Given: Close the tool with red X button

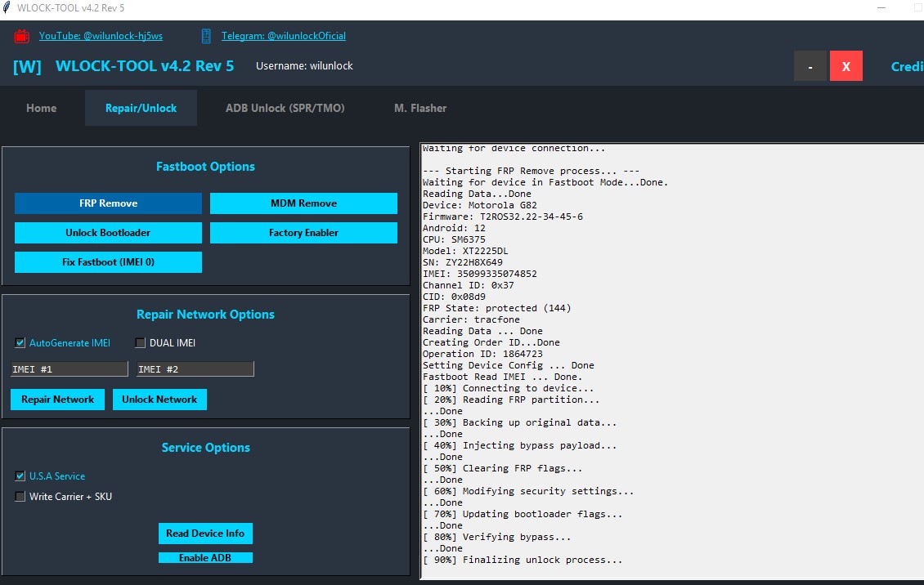Looking at the screenshot, I should (x=846, y=66).
